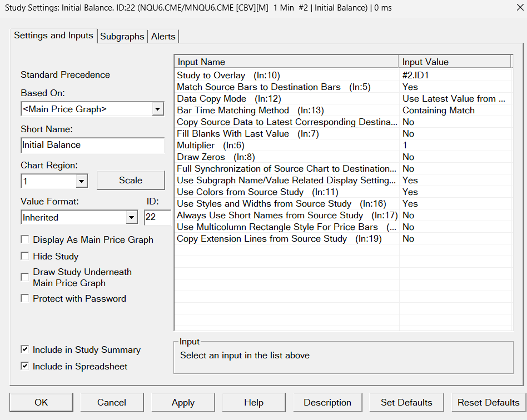527x420 pixels.
Task: Uncheck Include in Spreadsheet
Action: [25, 366]
